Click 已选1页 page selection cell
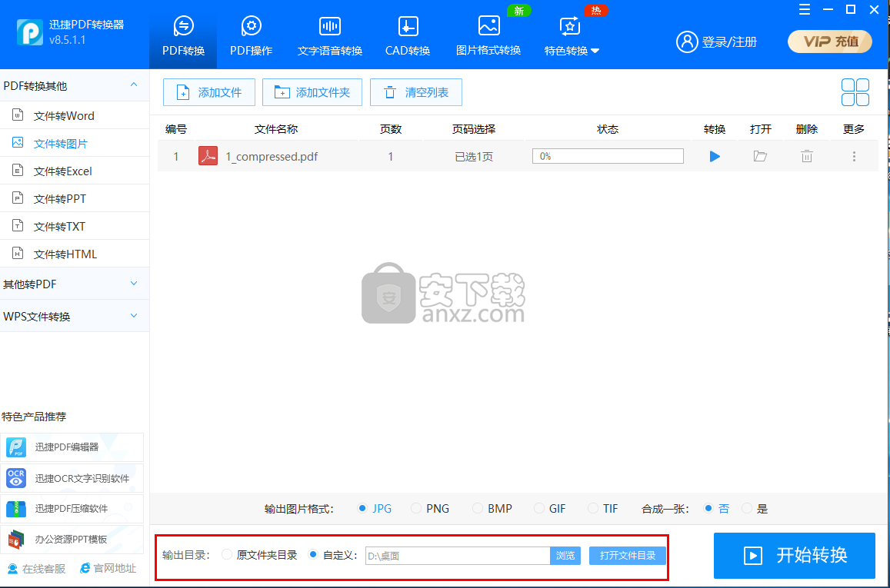Image resolution: width=890 pixels, height=588 pixels. (474, 157)
